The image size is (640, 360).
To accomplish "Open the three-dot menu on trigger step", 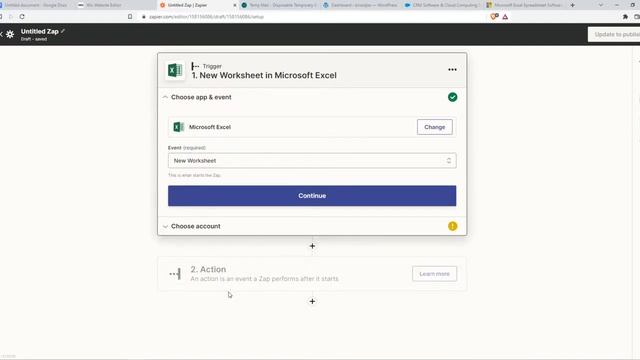I will tap(452, 70).
